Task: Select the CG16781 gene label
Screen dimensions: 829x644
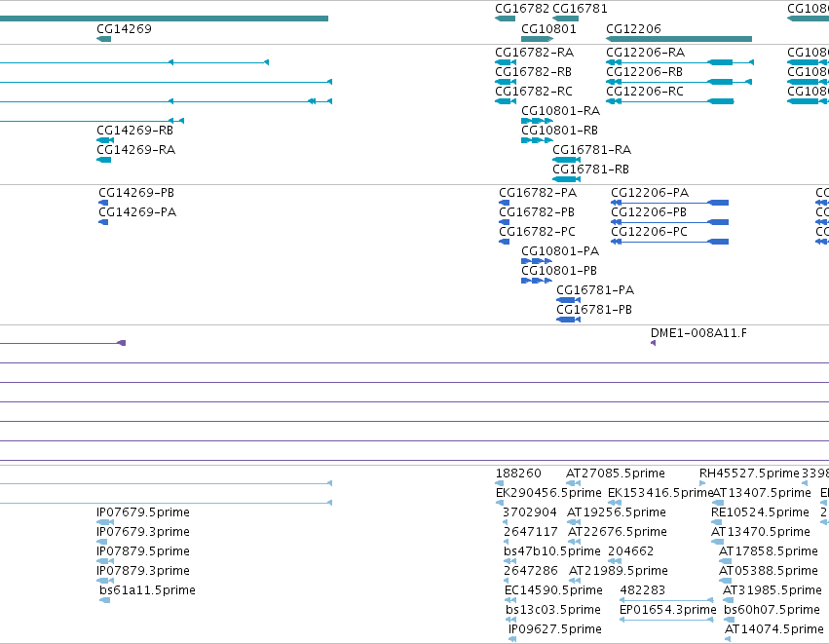Action: pos(580,9)
